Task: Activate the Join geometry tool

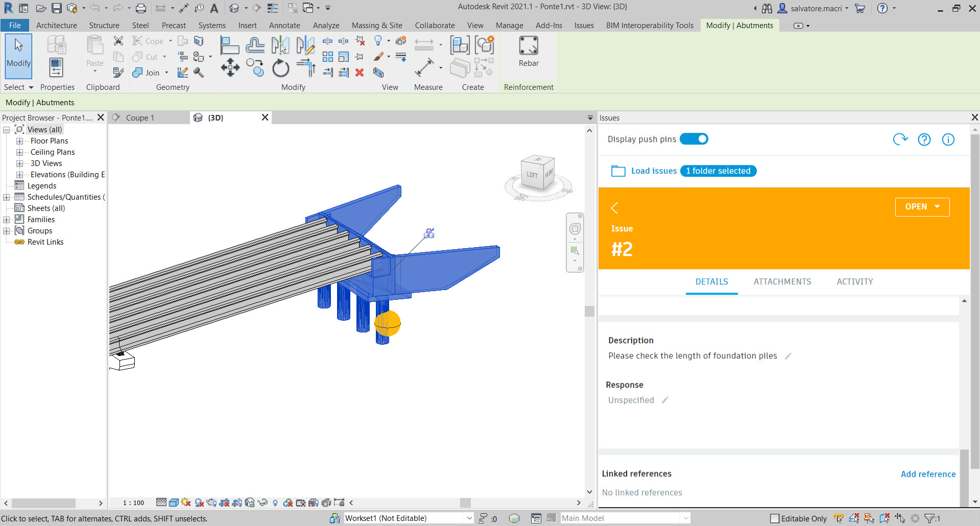Action: tap(137, 73)
